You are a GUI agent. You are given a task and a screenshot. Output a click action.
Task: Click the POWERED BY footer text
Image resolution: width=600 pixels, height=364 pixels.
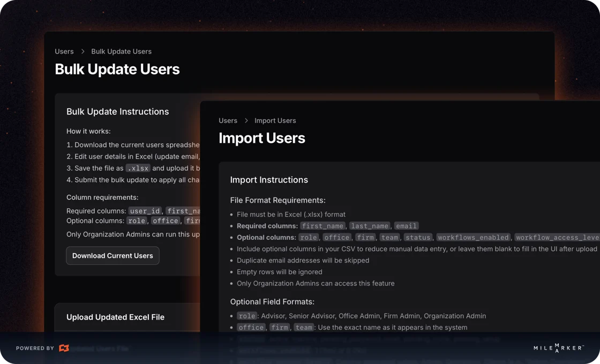35,348
